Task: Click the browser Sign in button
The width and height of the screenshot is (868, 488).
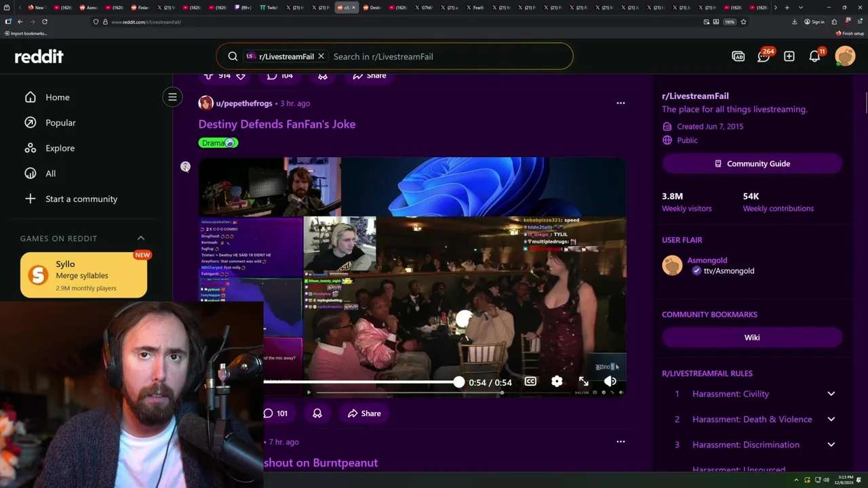Action: (x=814, y=22)
